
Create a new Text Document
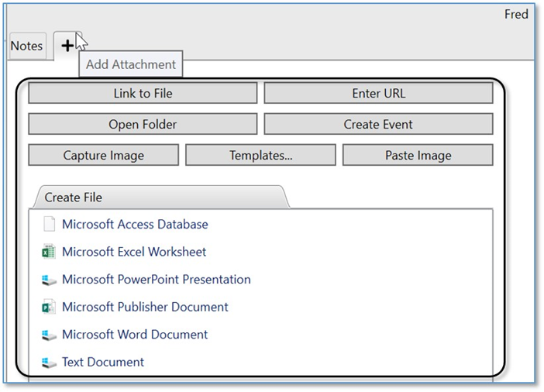point(103,362)
